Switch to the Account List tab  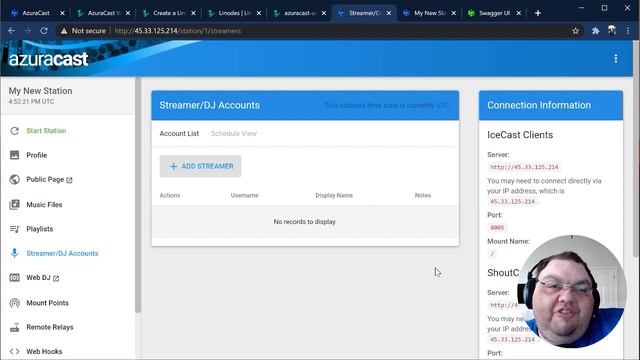point(179,133)
